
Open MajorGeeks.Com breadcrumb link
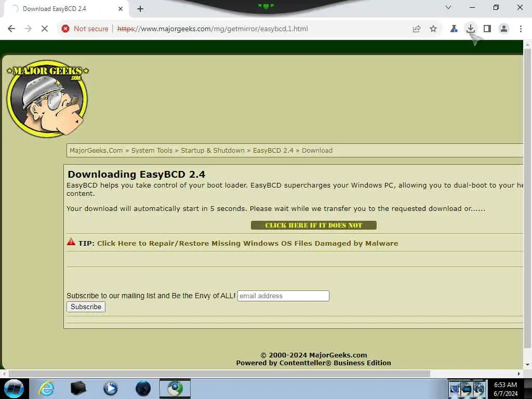tap(96, 150)
